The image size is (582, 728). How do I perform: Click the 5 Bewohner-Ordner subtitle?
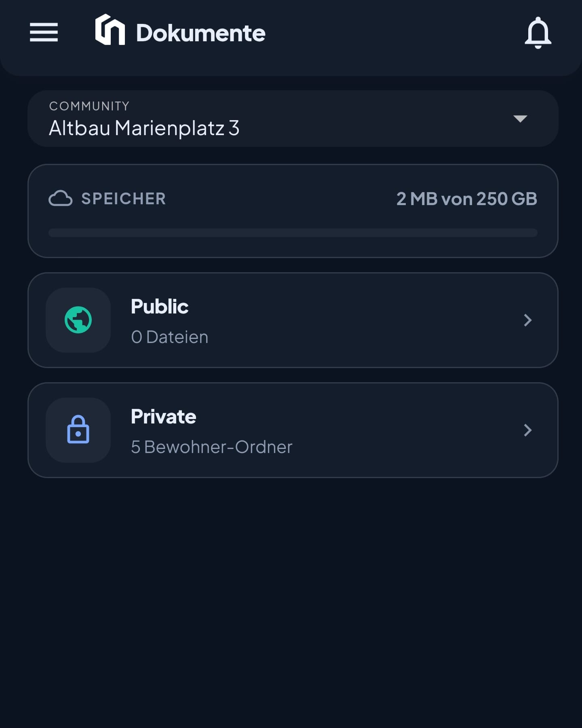click(211, 447)
